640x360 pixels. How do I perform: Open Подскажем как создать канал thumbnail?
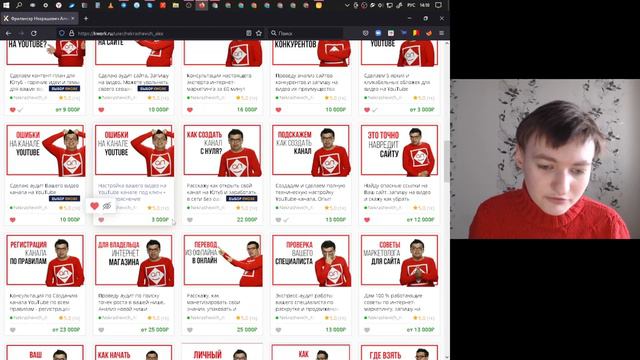coord(311,150)
